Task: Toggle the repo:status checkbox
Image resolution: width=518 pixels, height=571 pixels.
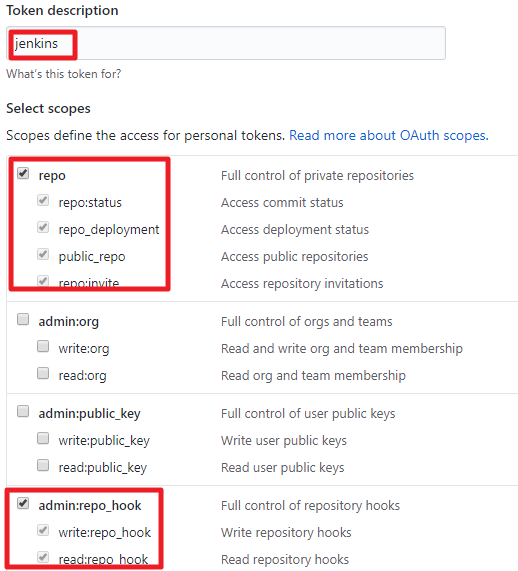Action: tap(43, 200)
